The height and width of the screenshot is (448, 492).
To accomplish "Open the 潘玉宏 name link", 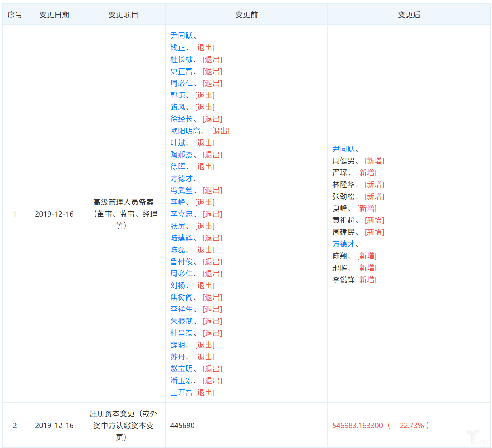I will pyautogui.click(x=182, y=381).
